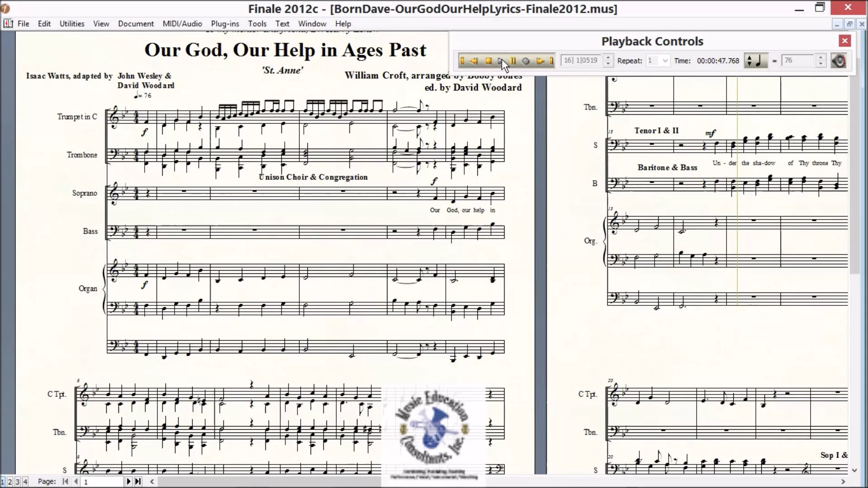Screen dimensions: 868x488
Task: Click the Fast Forward playback button
Action: (540, 61)
